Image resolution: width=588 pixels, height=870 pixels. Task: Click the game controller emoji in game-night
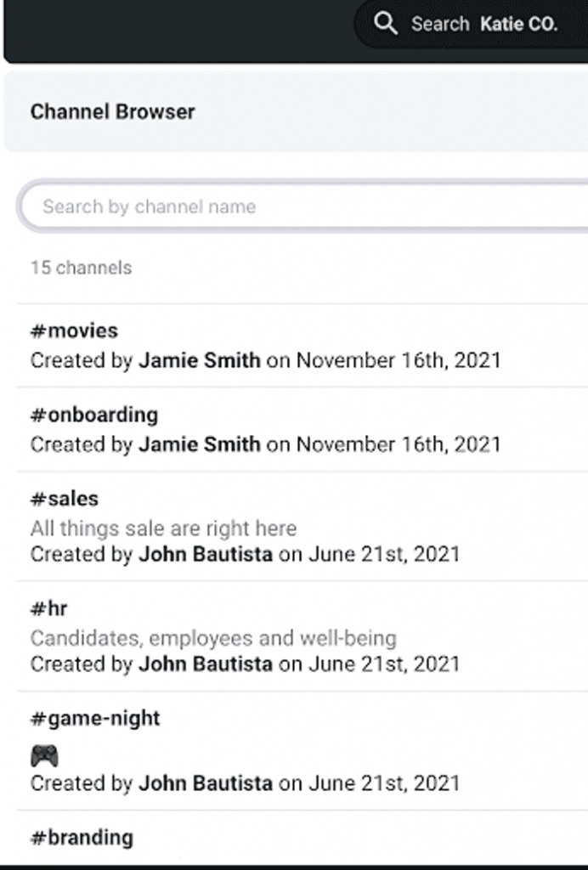44,755
